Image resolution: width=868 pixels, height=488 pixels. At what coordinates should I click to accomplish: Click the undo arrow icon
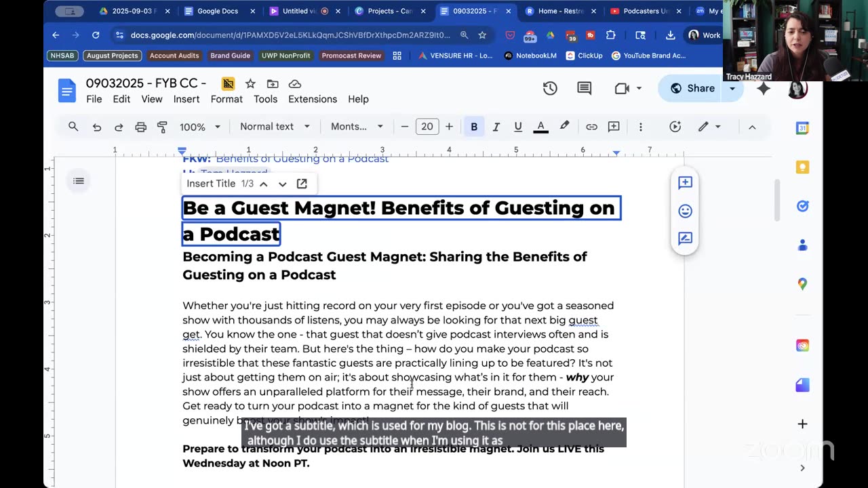tap(97, 127)
